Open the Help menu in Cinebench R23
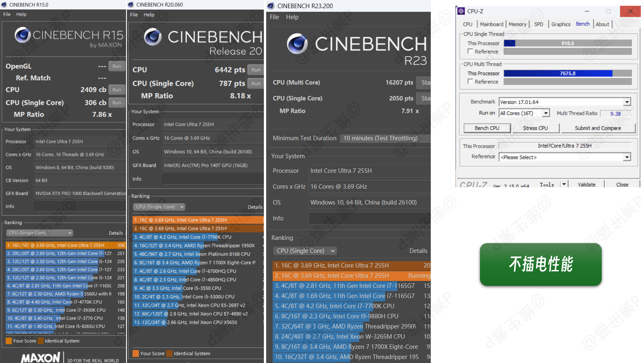644x363 pixels. [x=292, y=17]
